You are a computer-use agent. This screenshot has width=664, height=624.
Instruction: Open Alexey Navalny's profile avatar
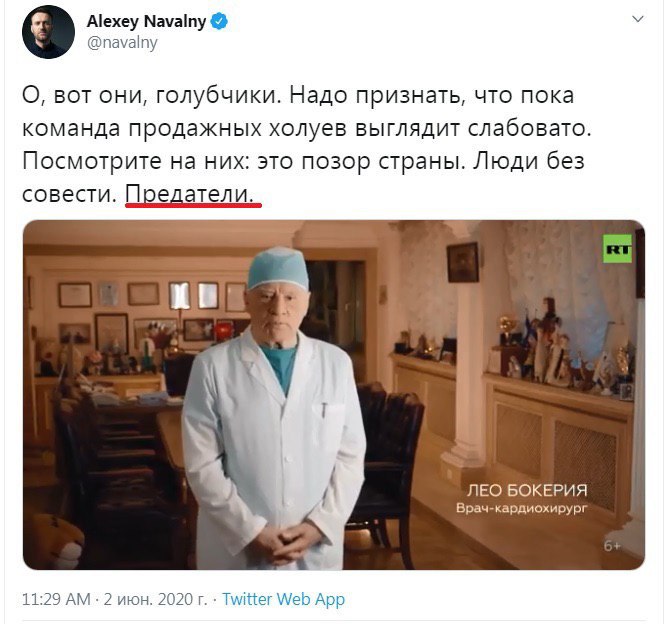(48, 32)
